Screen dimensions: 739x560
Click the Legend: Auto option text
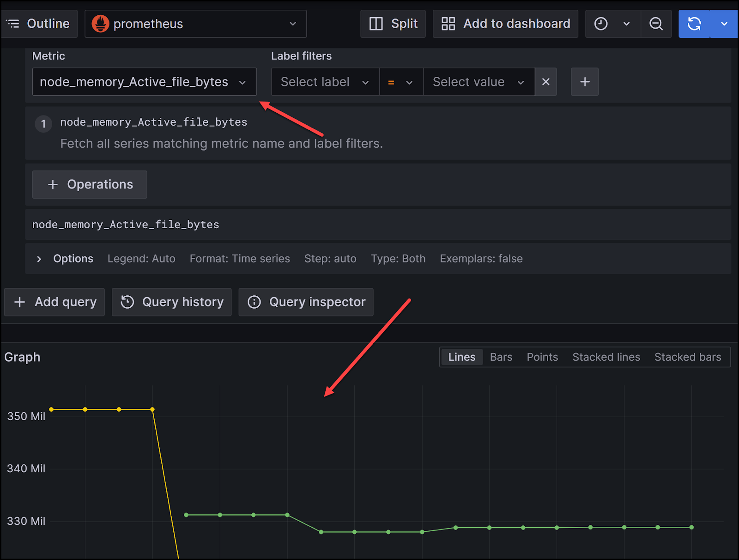click(x=141, y=259)
